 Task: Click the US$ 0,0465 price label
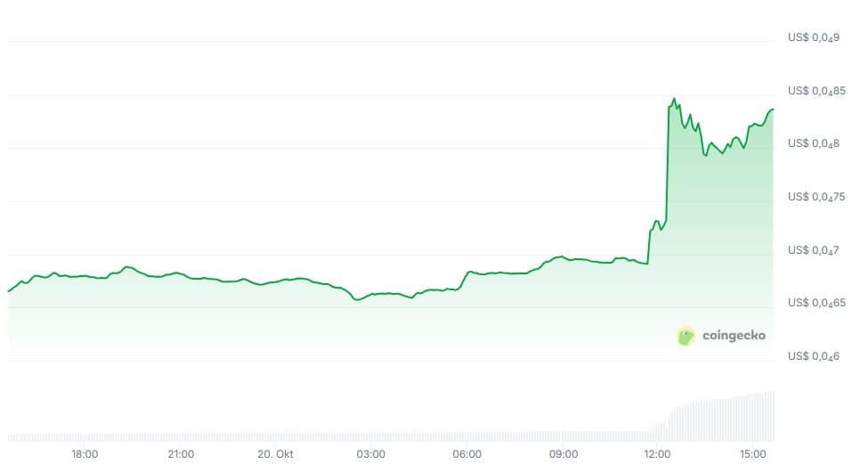pos(816,303)
